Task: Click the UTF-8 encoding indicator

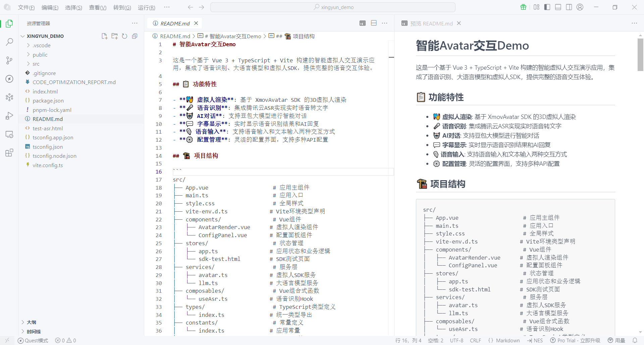Action: click(457, 340)
